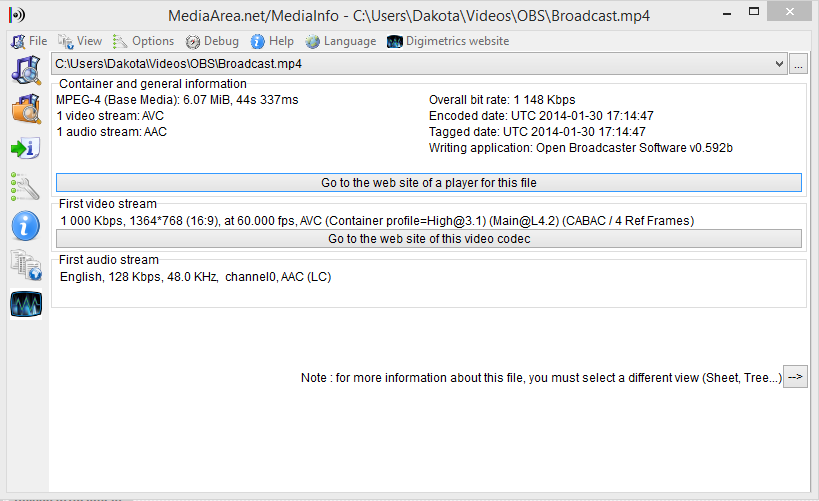The image size is (819, 501).
Task: Click '1 audio stream: AAC' text
Action: click(112, 132)
